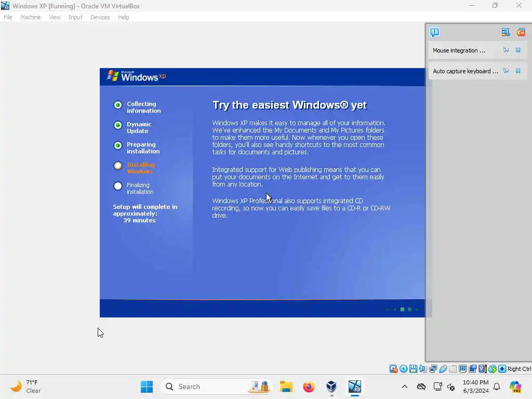Screen dimensions: 532x399
Task: Open the File menu
Action: 8,17
